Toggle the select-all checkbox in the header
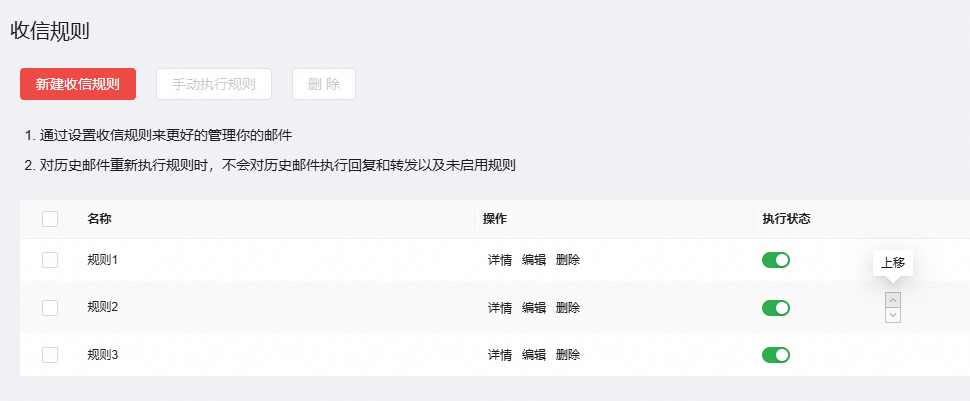The height and width of the screenshot is (401, 970). tap(50, 219)
